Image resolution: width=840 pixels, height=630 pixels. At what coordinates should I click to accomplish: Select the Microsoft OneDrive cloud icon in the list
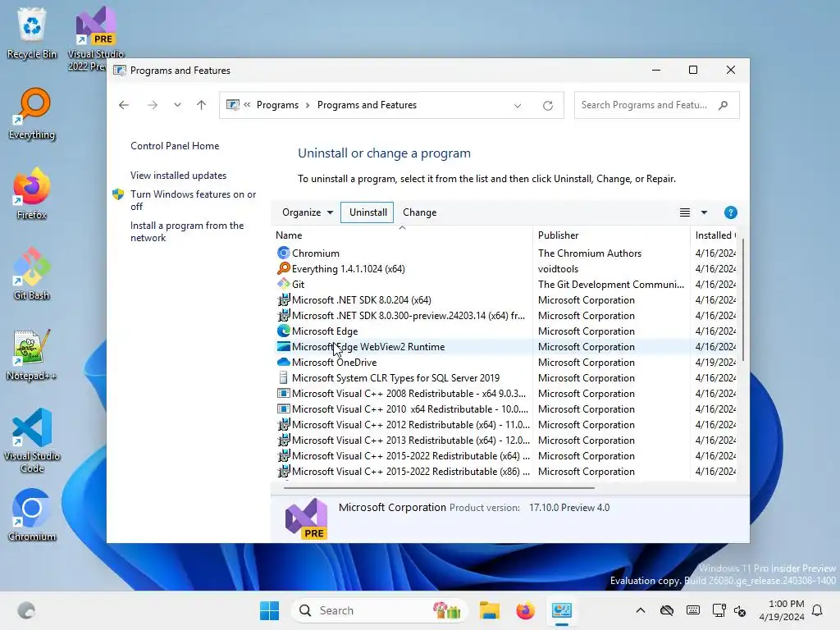coord(283,362)
